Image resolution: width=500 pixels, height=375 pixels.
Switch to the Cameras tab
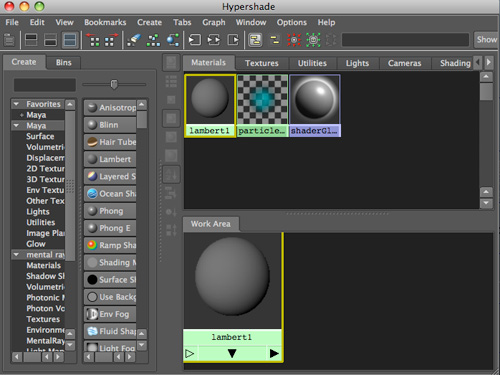[x=404, y=63]
